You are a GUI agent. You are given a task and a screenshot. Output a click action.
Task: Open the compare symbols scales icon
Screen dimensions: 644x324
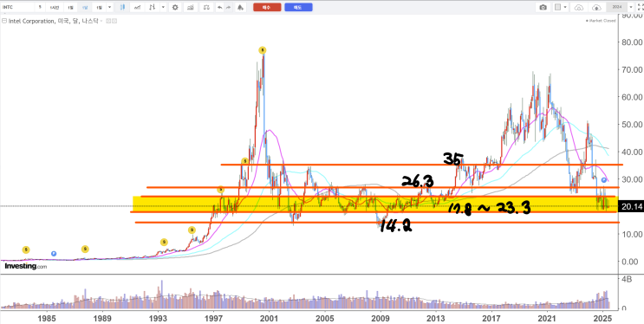click(x=206, y=8)
